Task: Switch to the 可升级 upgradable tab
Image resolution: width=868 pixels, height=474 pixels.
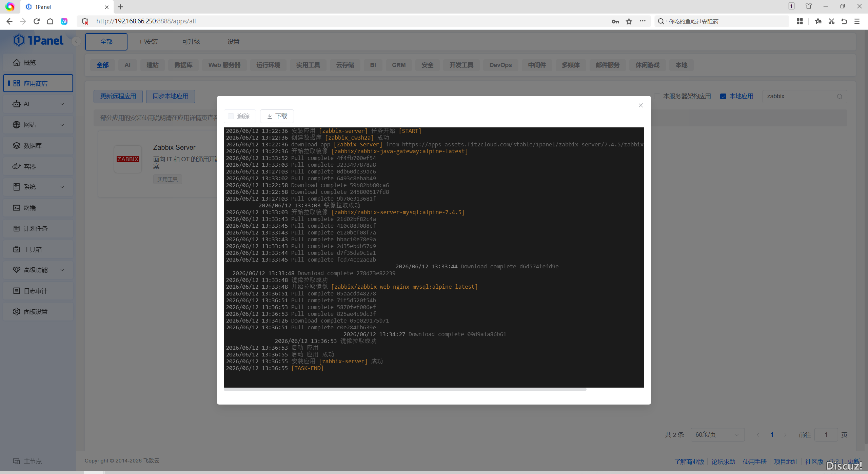Action: pyautogui.click(x=191, y=42)
